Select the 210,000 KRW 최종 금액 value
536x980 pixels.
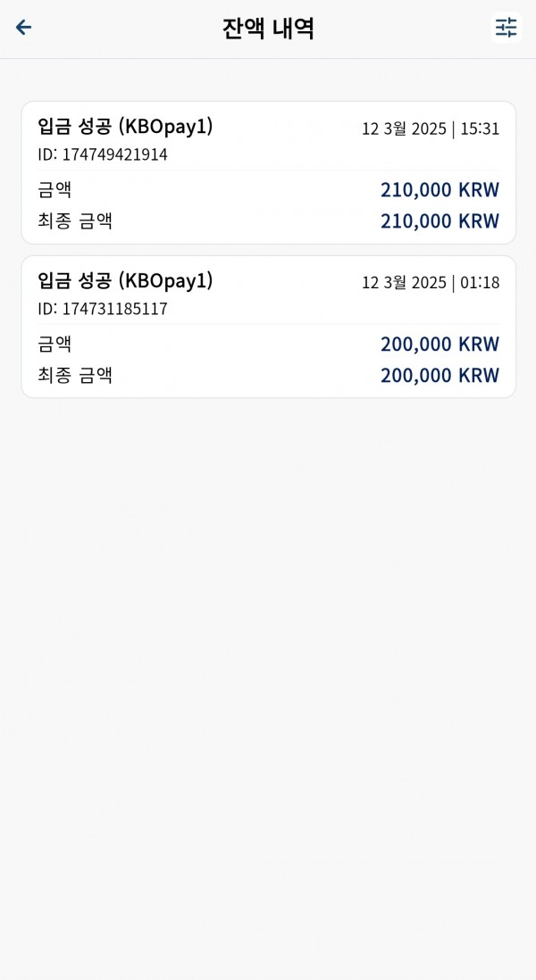pos(440,220)
